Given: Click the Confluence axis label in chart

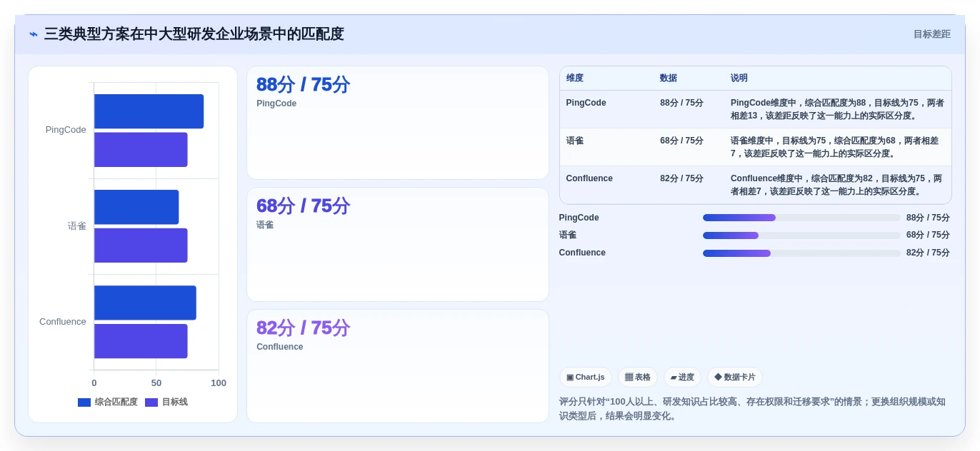Looking at the screenshot, I should point(63,322).
